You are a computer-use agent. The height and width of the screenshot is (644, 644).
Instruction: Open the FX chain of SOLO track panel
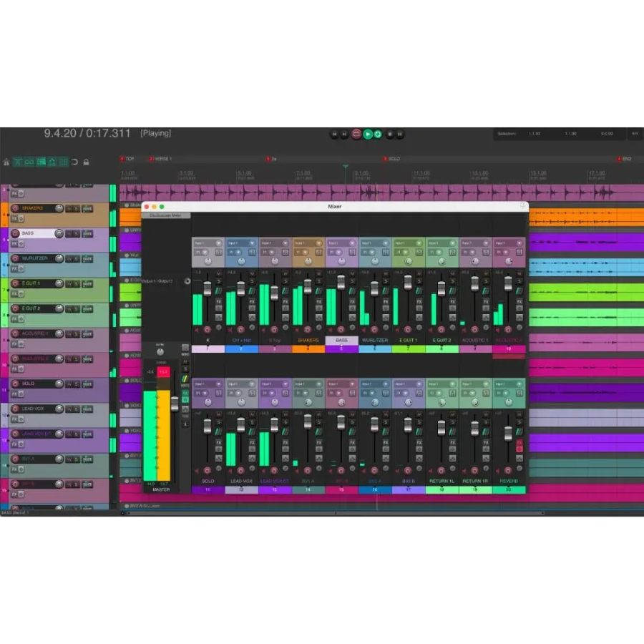coord(14,394)
